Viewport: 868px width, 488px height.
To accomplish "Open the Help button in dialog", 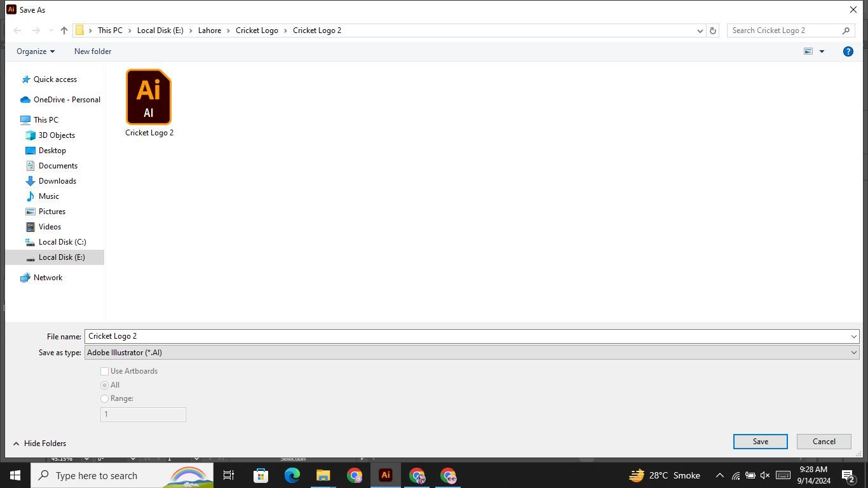I will tap(848, 51).
